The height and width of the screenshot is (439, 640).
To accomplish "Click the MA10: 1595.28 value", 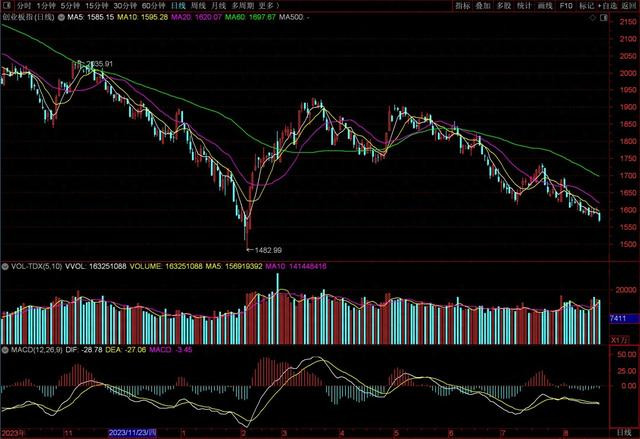I will (142, 18).
